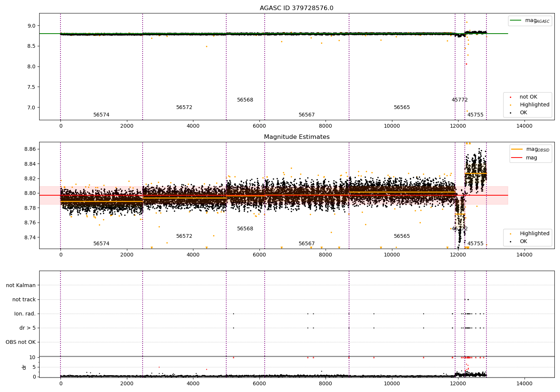Image resolution: width=560 pixels, height=392 pixels.
Task: Click y-tick 9.0 on top plot
Action: 31,25
